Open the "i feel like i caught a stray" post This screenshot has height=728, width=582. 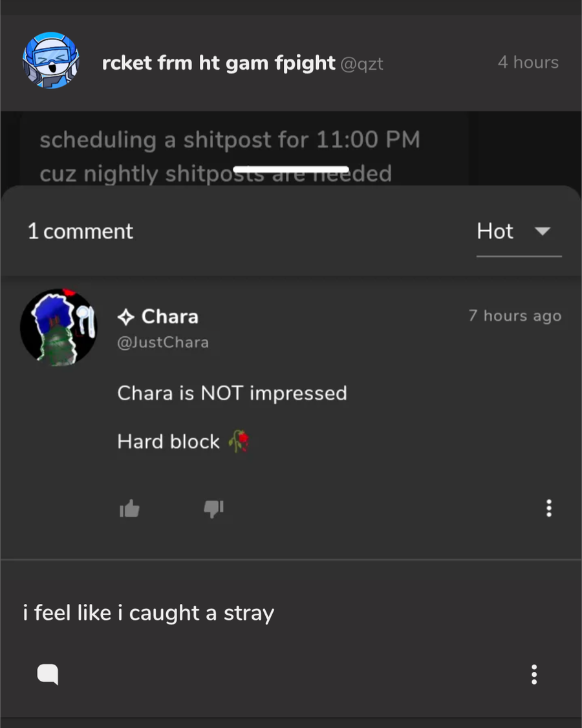click(149, 613)
